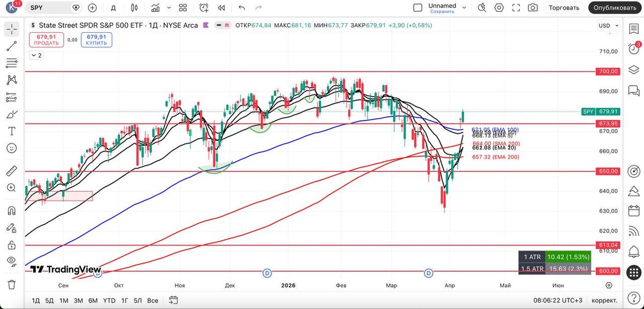Image resolution: width=644 pixels, height=309 pixels.
Task: Toggle the layout setup square icon
Action: 418,8
